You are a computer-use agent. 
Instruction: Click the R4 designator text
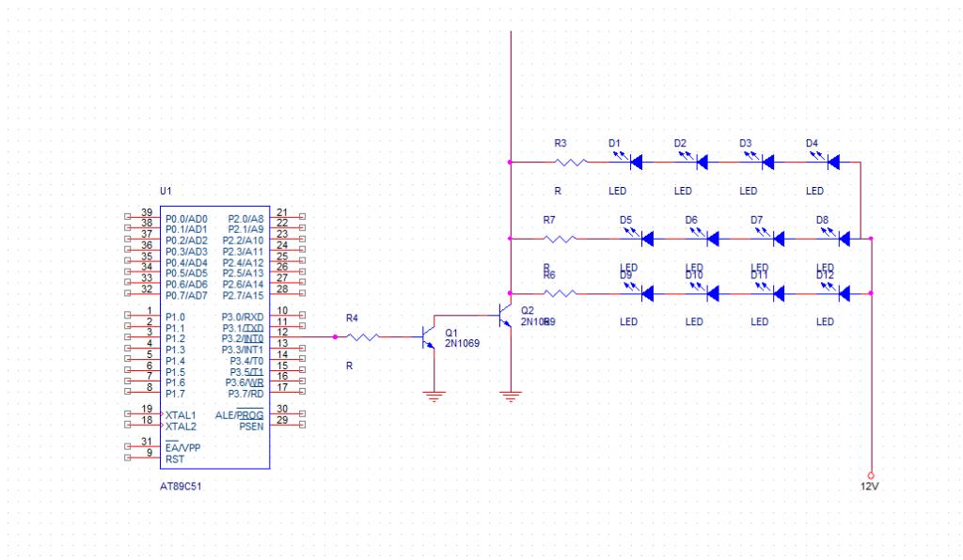tap(352, 318)
